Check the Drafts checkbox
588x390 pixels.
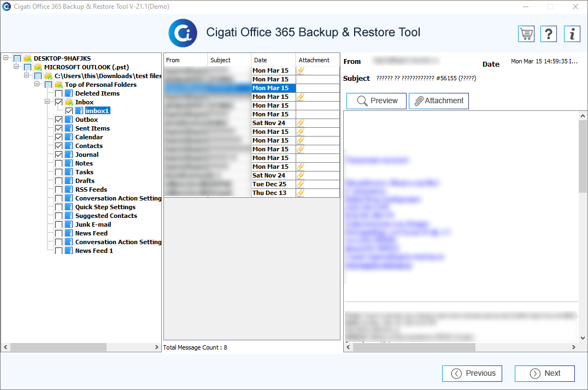tap(58, 181)
